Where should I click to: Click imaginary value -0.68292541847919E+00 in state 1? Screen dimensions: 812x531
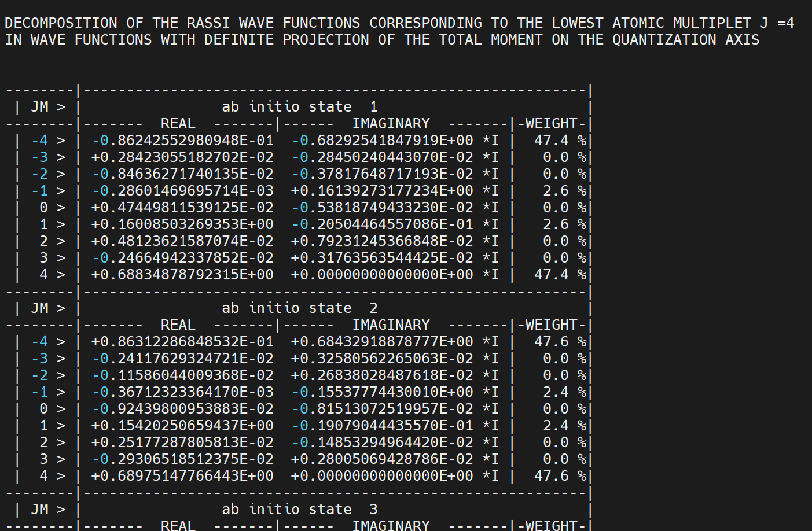382,141
